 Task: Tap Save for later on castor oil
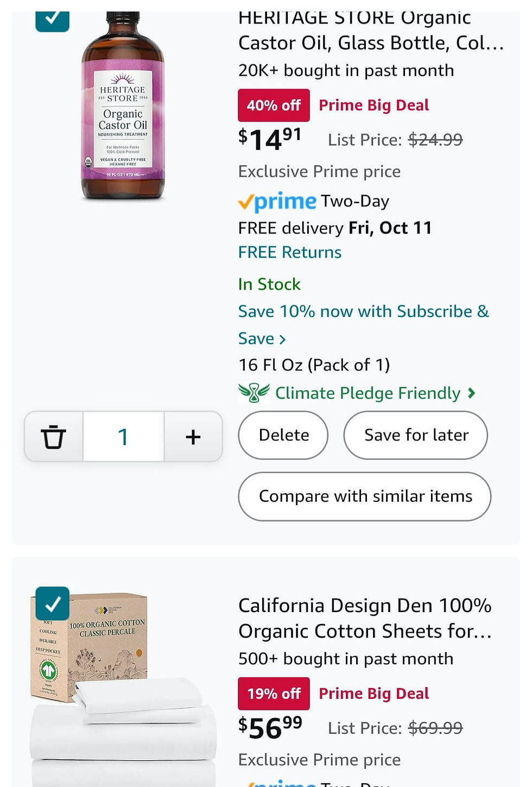click(415, 435)
